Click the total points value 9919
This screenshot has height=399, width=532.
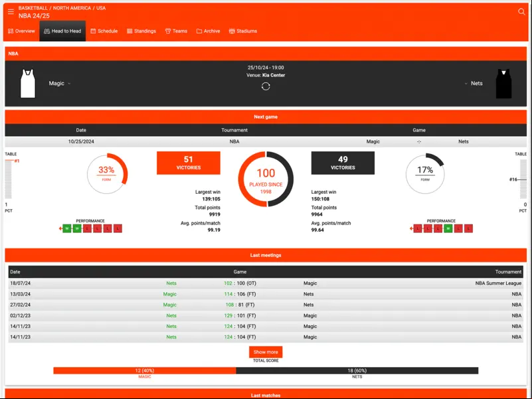coord(215,214)
